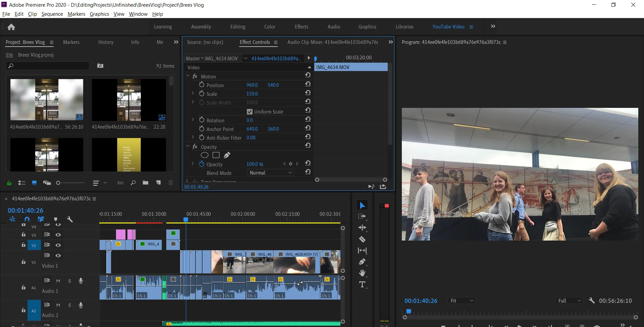Open program monitor settings wrench

pyautogui.click(x=592, y=301)
